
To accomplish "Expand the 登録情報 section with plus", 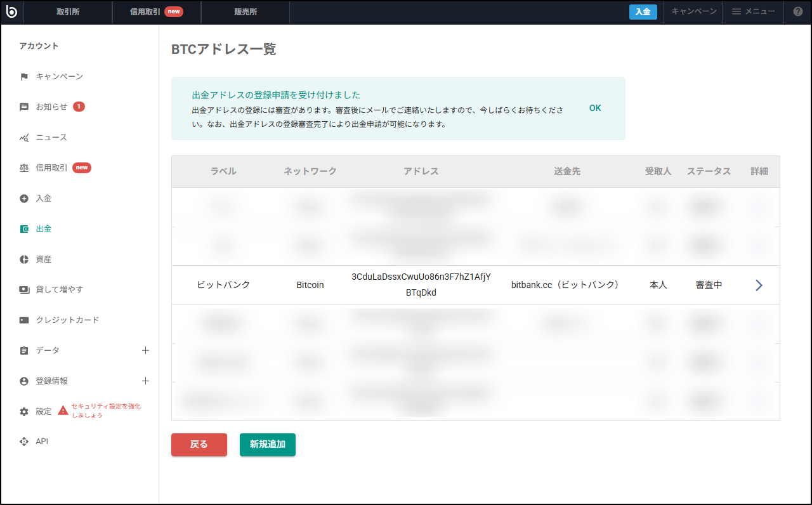I will pyautogui.click(x=145, y=381).
